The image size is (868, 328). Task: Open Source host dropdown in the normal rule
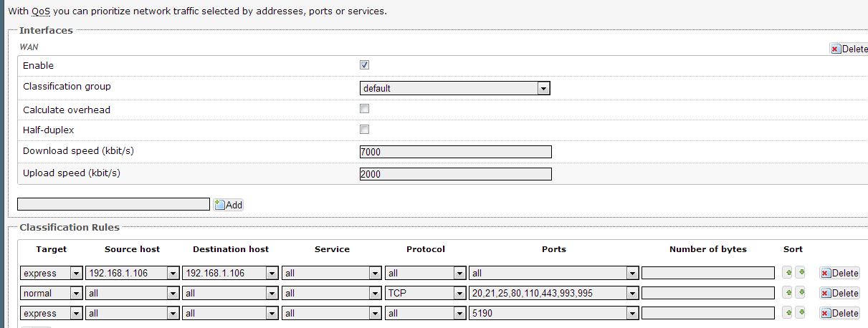pyautogui.click(x=132, y=293)
